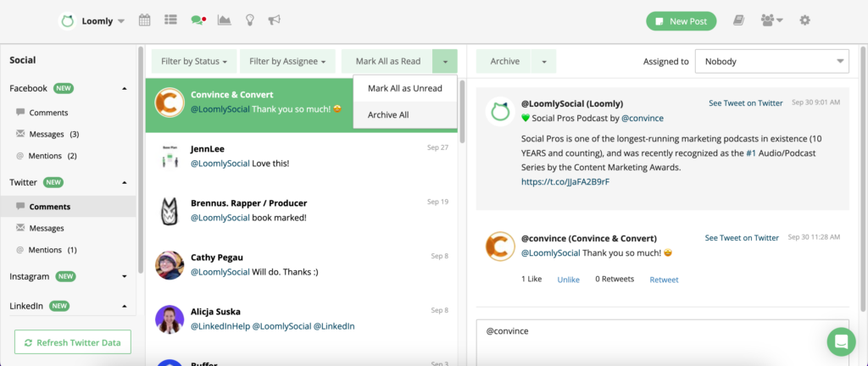Click LoomlySocial avatar in the tweet panel
This screenshot has width=868, height=366.
[x=500, y=111]
